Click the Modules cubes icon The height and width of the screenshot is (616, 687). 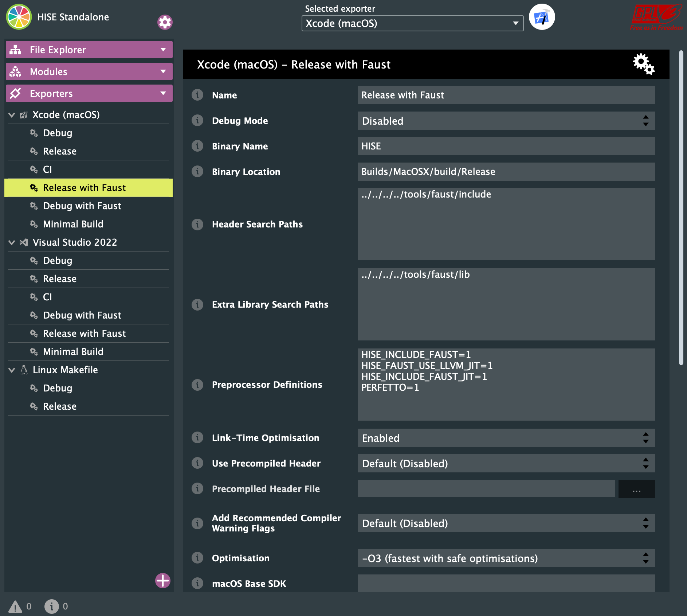[15, 71]
